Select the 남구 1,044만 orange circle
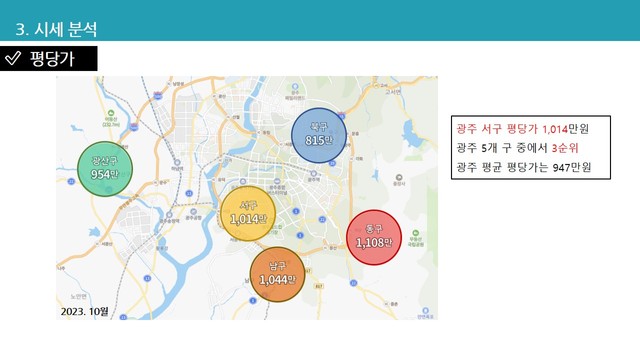The image size is (640, 360). pyautogui.click(x=278, y=275)
